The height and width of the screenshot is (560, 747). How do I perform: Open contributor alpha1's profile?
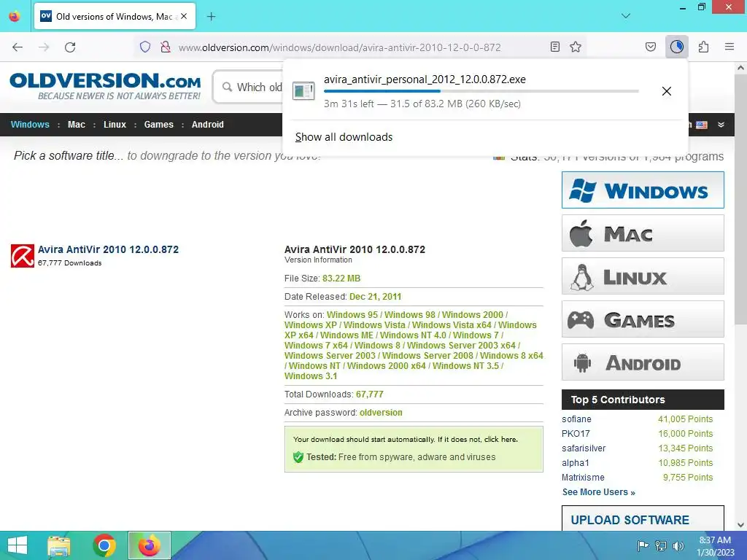[576, 463]
